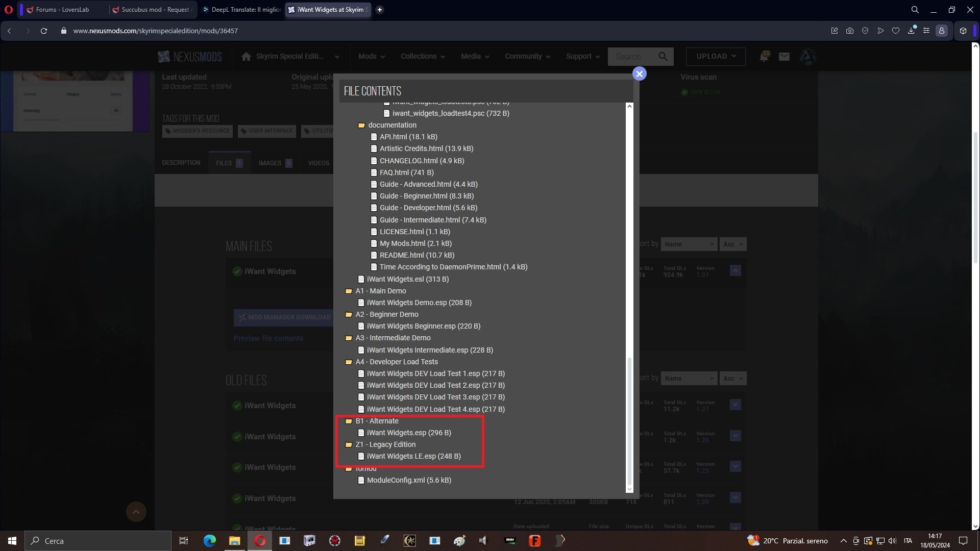Open the Windows notification center icon
The image size is (980, 551).
(x=963, y=541)
